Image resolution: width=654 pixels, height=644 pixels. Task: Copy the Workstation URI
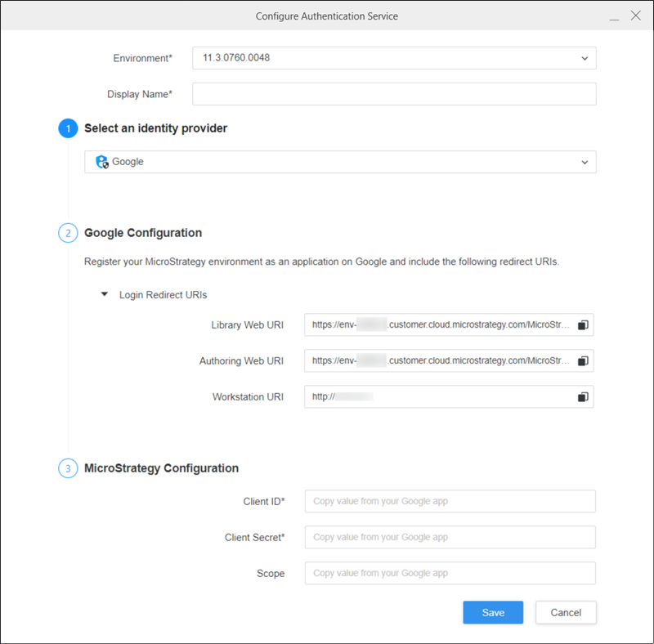(x=583, y=397)
